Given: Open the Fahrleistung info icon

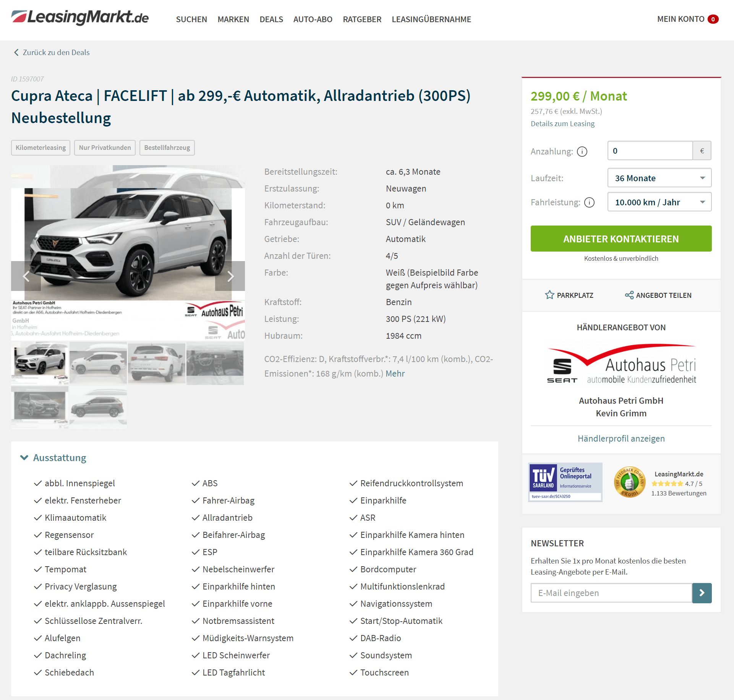Looking at the screenshot, I should [590, 202].
